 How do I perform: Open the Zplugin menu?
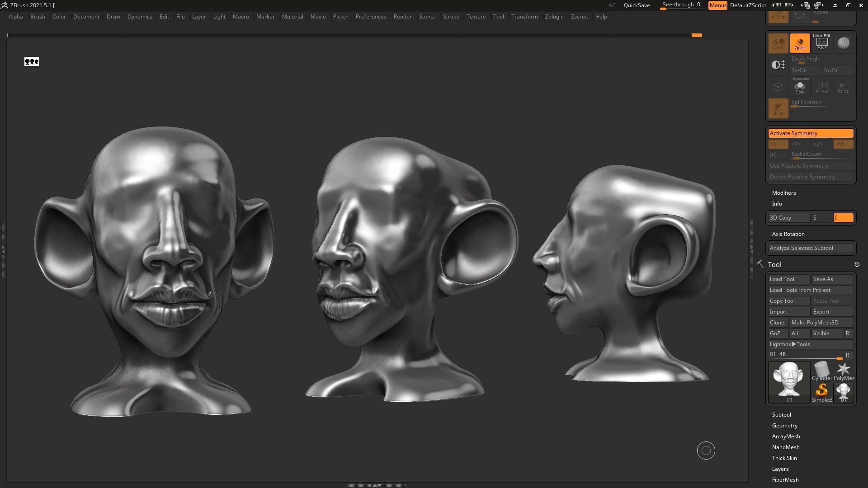554,17
